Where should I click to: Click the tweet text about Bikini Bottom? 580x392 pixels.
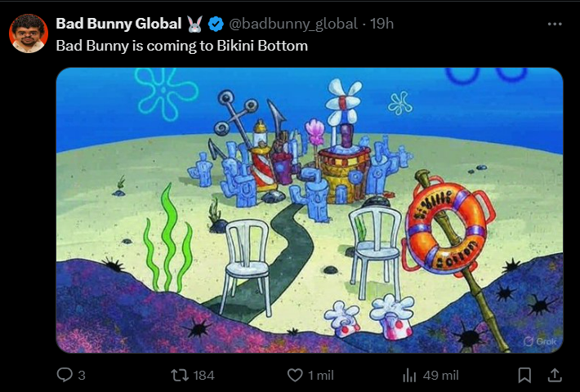(x=181, y=46)
